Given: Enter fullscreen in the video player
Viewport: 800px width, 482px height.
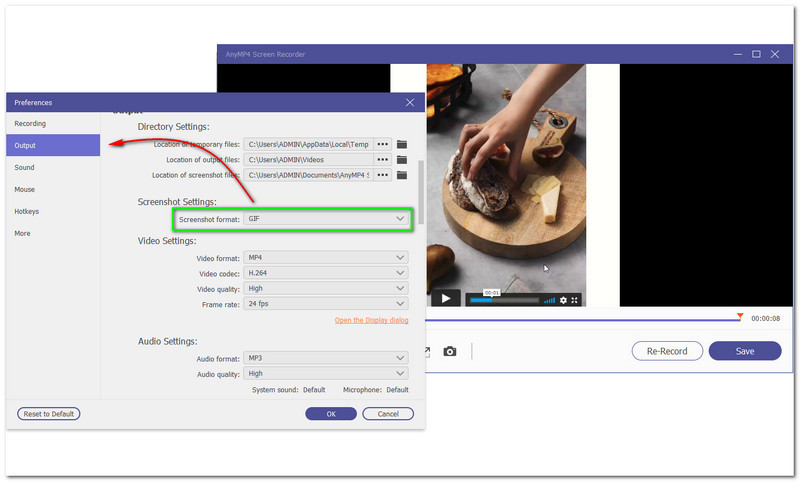Looking at the screenshot, I should click(x=575, y=299).
